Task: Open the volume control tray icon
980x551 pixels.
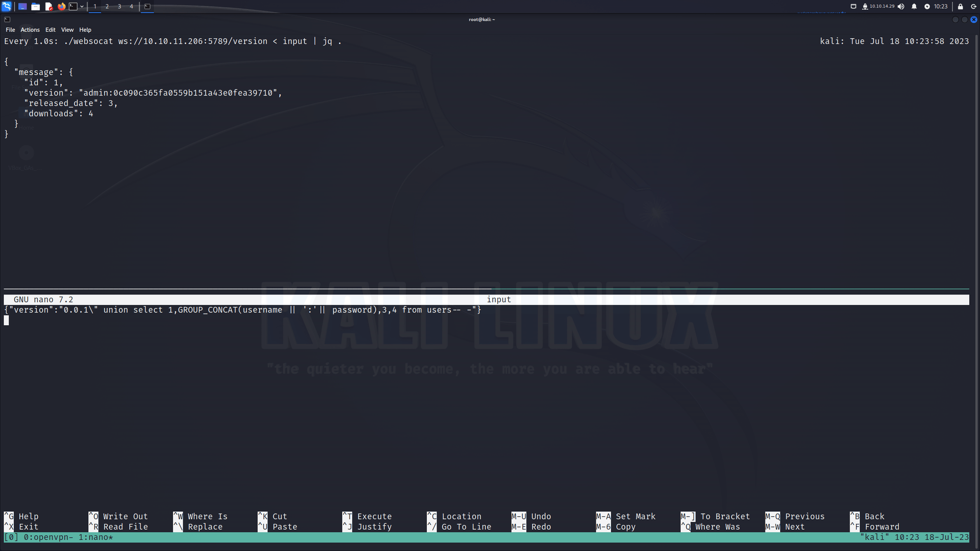Action: coord(901,6)
